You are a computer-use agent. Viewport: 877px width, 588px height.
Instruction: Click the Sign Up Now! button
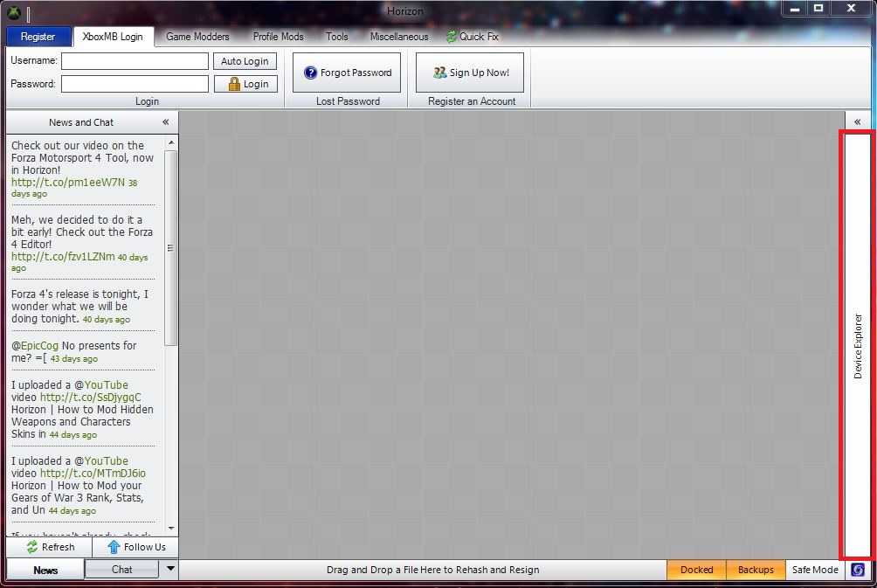coord(470,73)
